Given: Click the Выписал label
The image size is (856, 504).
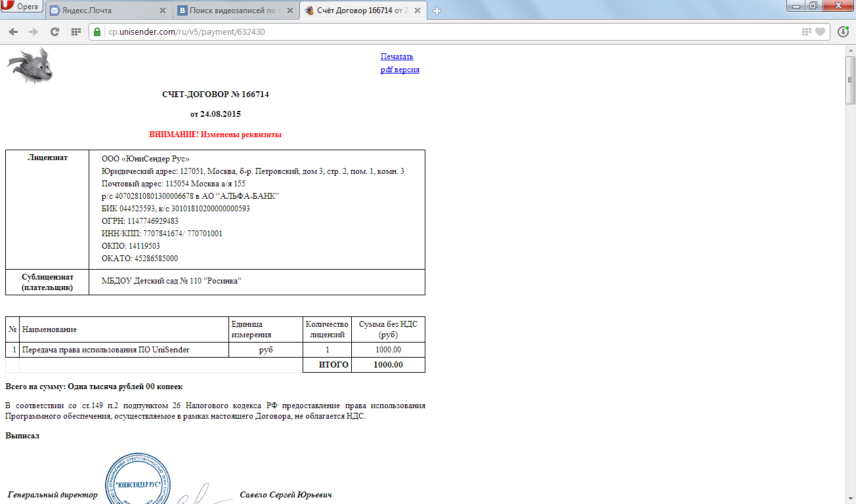Looking at the screenshot, I should (x=22, y=436).
